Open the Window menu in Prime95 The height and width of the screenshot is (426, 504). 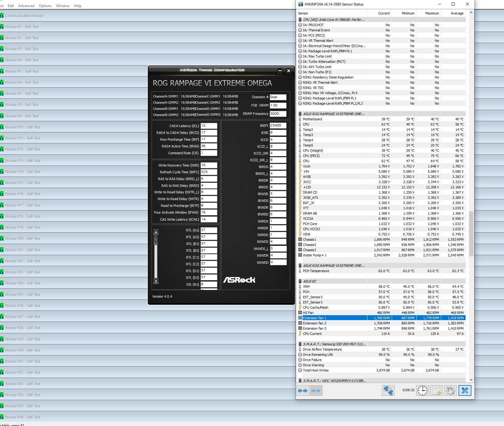tap(63, 6)
